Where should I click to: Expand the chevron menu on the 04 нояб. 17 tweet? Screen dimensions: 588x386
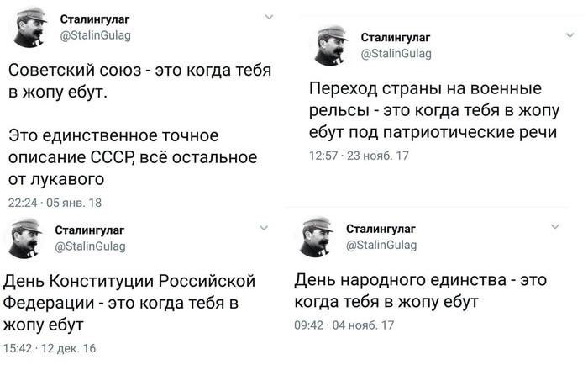point(554,226)
